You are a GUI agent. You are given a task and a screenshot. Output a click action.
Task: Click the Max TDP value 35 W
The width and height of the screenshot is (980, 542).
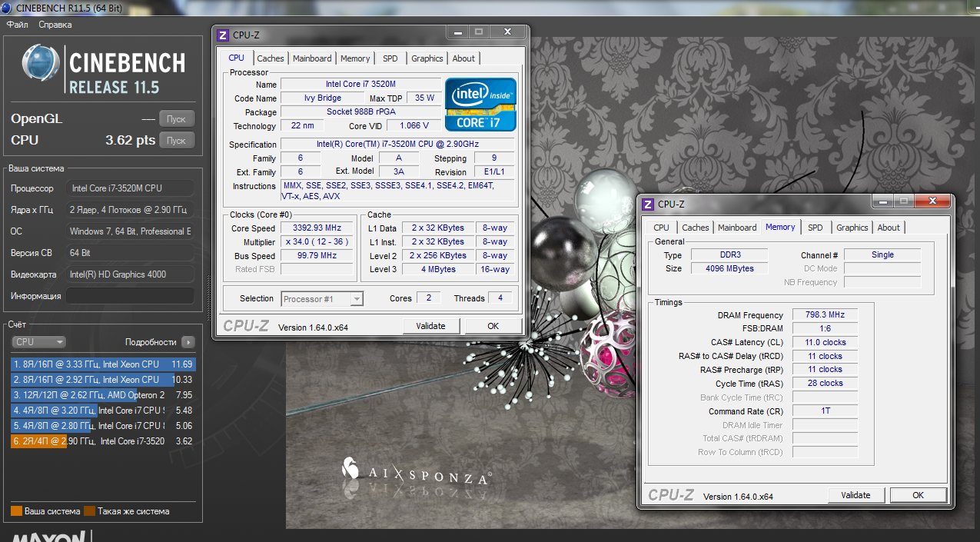pyautogui.click(x=424, y=98)
